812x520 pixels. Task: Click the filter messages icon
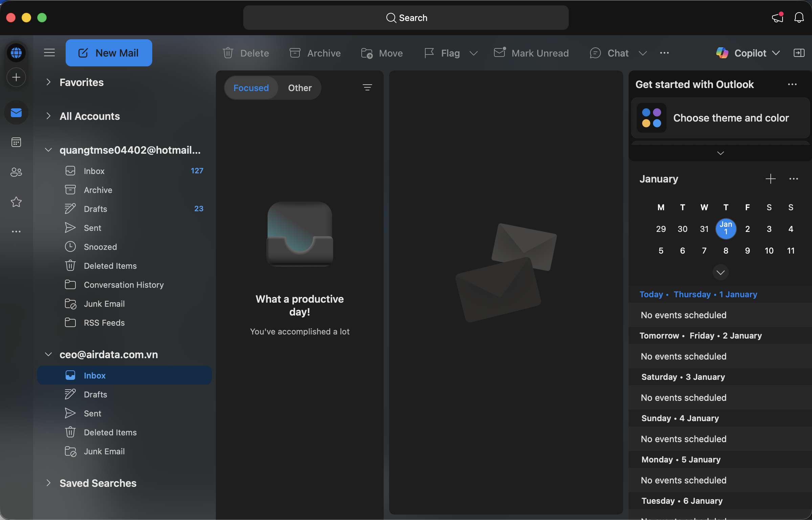(367, 88)
